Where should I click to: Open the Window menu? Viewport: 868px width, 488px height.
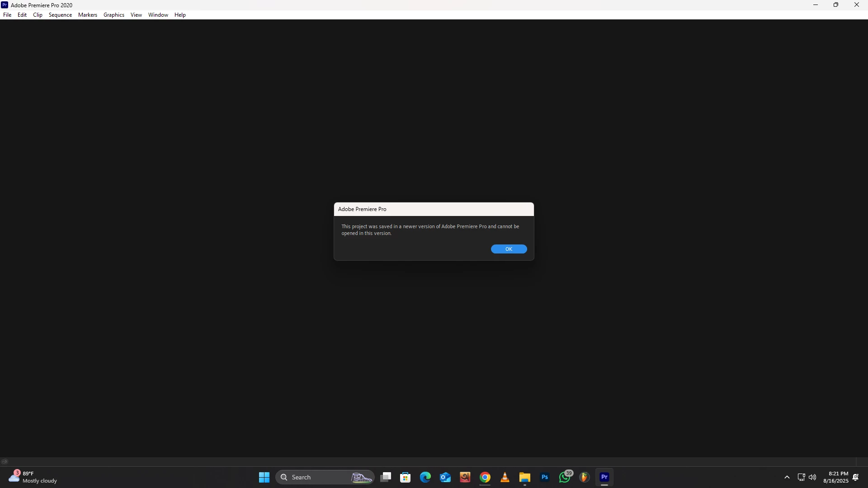pos(158,15)
